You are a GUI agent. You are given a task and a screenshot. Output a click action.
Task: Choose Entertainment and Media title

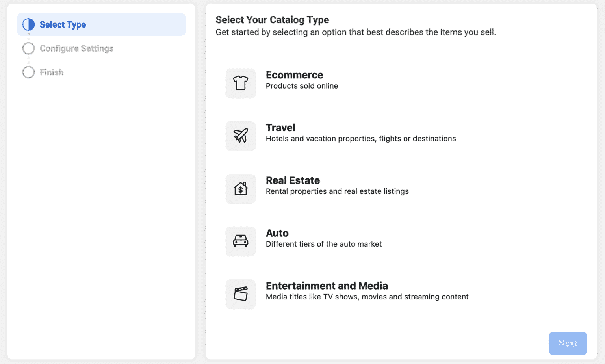coord(327,286)
